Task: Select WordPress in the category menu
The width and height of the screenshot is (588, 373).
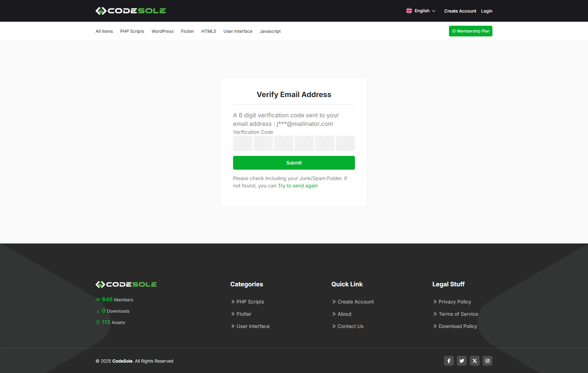Action: 162,31
